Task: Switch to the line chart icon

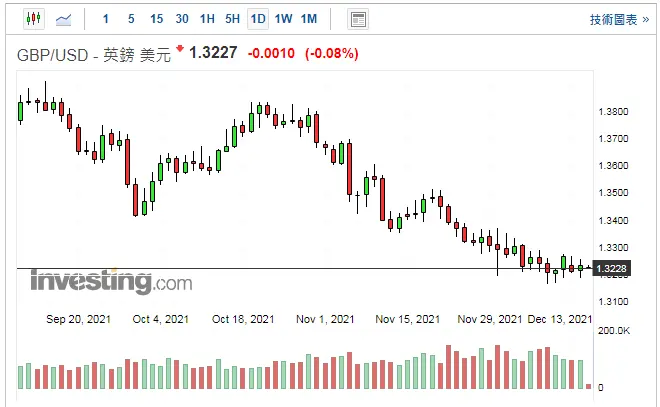Action: pos(64,19)
